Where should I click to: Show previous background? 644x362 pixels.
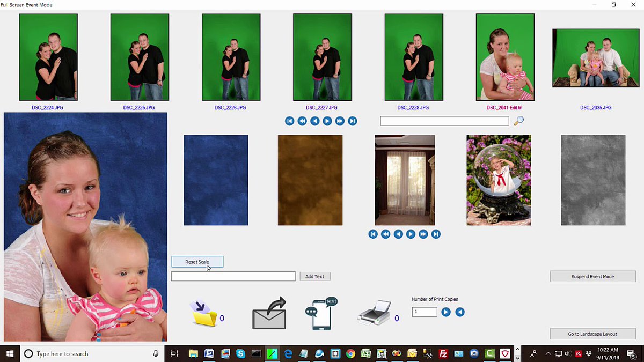coord(398,234)
